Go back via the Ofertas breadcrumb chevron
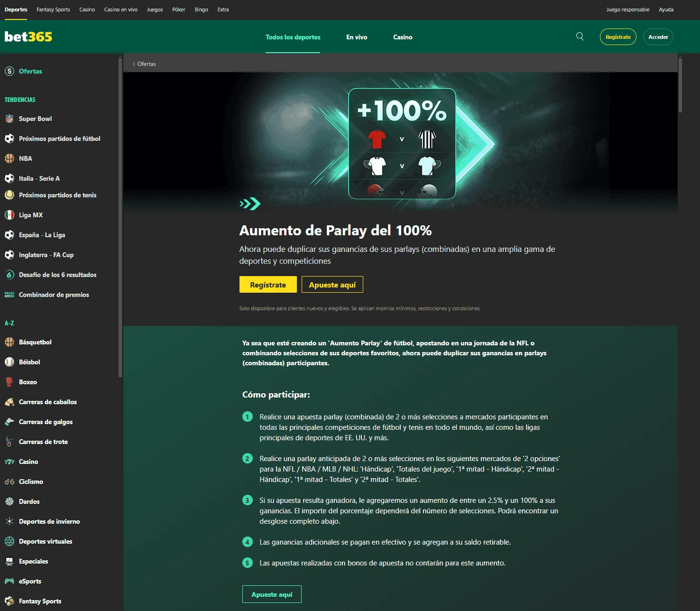This screenshot has width=700, height=611. pyautogui.click(x=134, y=64)
